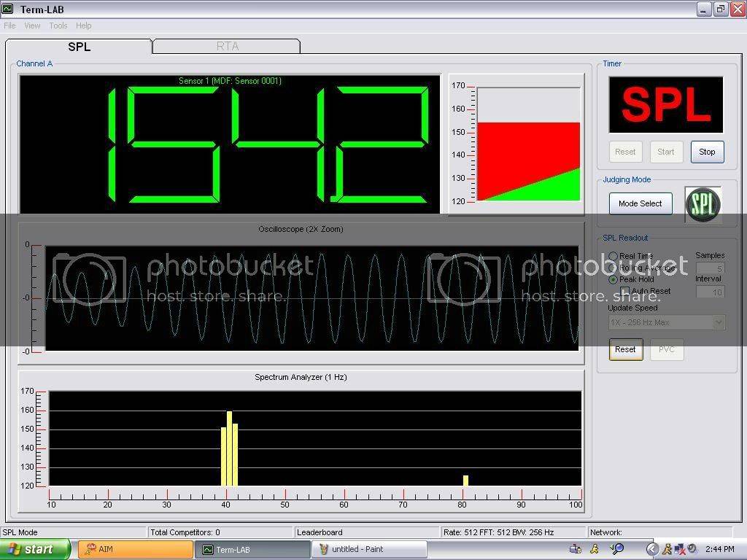Click 'Rate: 512 FFT: 512 BW: 256 Hz' status
The width and height of the screenshot is (747, 560).
(x=498, y=532)
